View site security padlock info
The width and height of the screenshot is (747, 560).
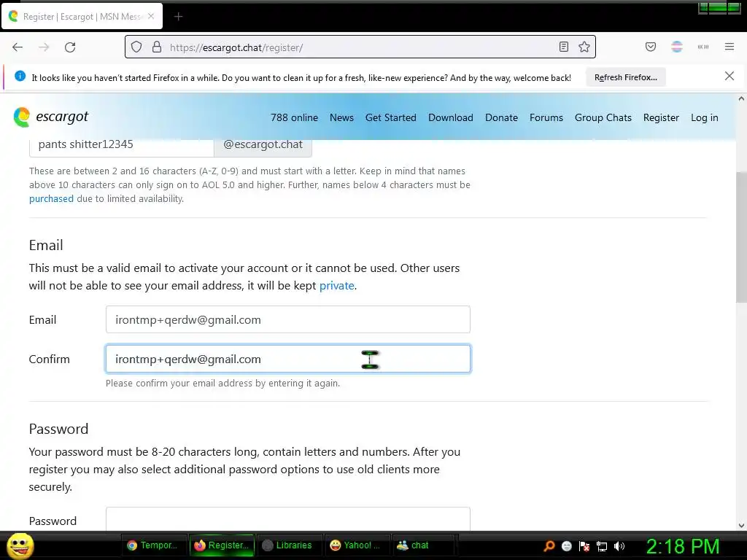(157, 47)
